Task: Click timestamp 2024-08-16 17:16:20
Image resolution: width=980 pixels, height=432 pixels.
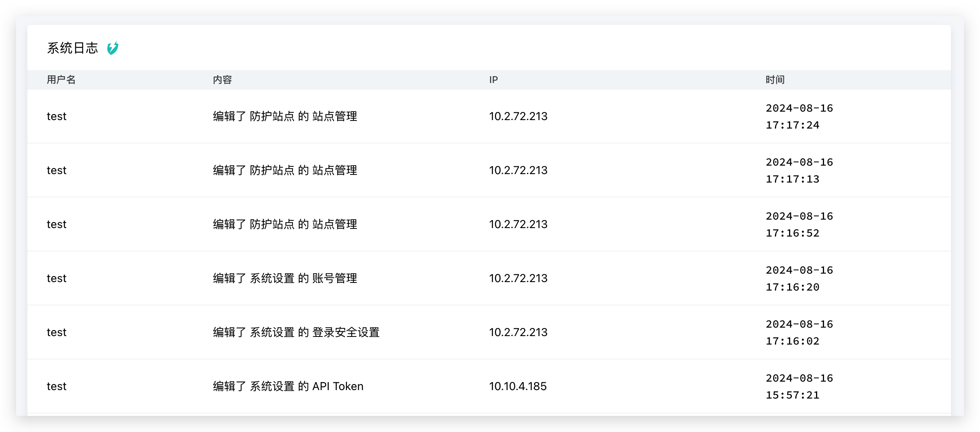Action: tap(799, 278)
